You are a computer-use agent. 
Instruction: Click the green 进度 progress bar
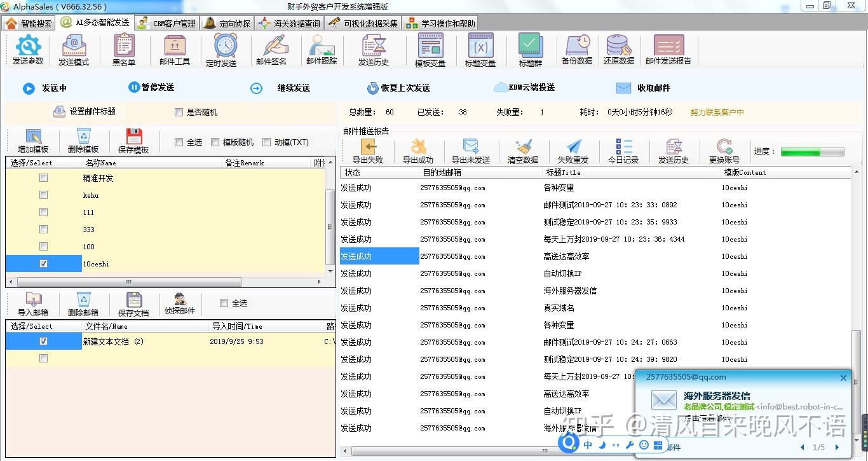812,151
